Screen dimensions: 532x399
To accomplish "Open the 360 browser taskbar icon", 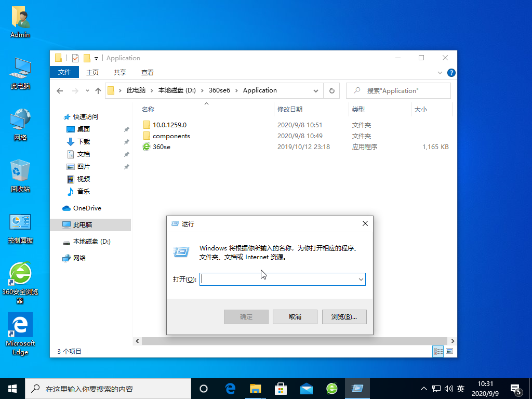I will click(332, 388).
